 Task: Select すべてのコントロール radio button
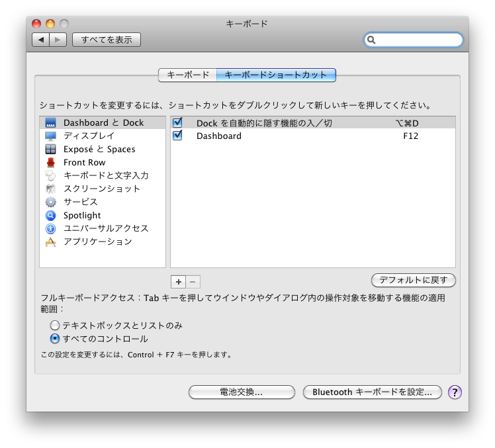click(55, 338)
